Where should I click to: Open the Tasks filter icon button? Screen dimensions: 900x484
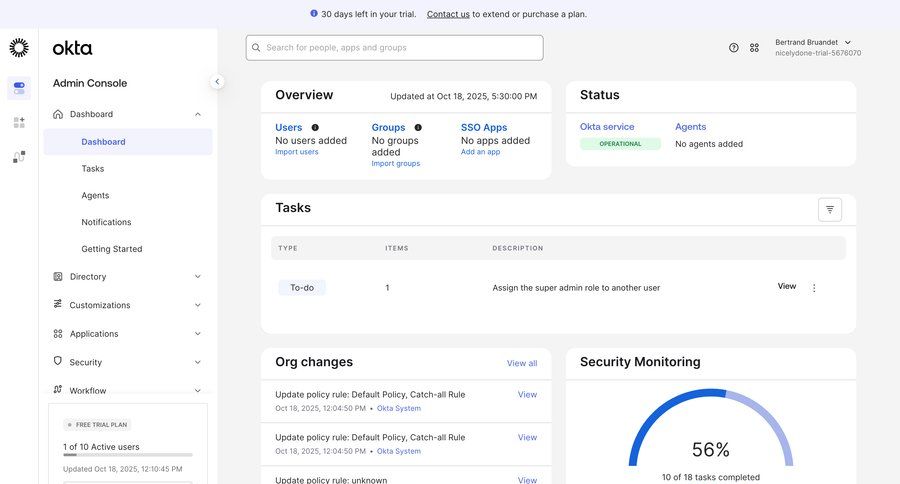(830, 210)
